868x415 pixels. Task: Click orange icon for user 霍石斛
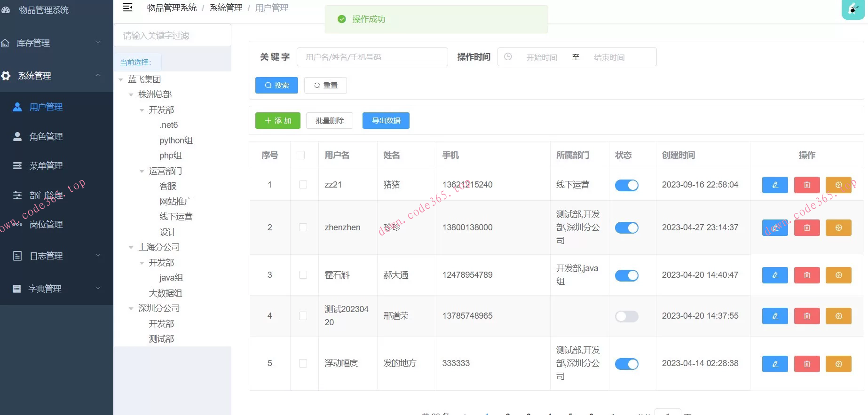838,275
